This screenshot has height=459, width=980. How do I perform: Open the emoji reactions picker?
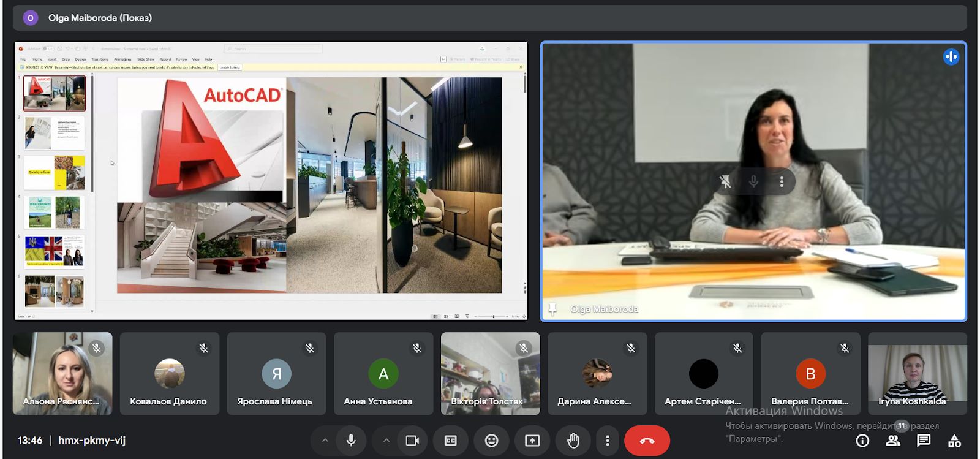tap(491, 441)
